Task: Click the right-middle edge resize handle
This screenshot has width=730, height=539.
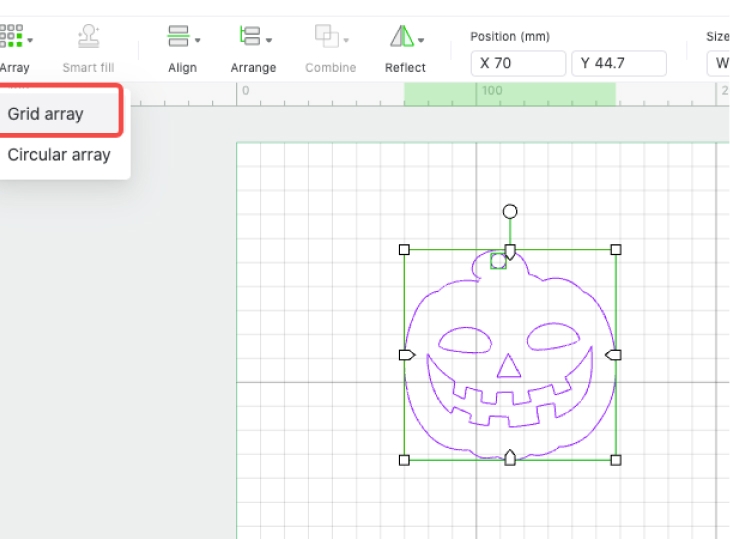Action: point(614,355)
